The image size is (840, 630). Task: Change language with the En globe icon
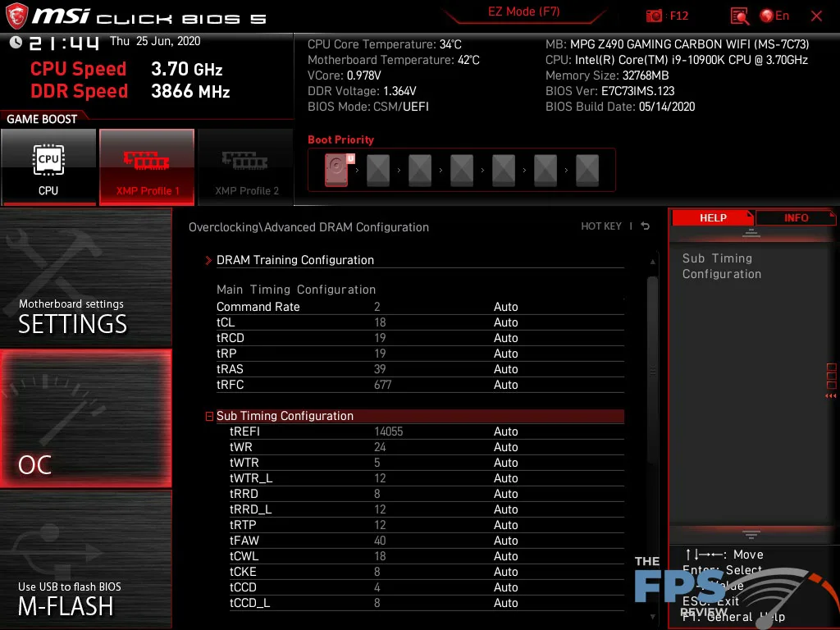tap(774, 16)
